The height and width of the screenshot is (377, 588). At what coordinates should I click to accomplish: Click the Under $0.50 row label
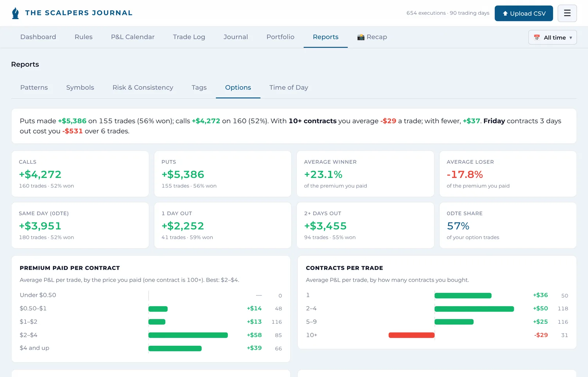(38, 295)
